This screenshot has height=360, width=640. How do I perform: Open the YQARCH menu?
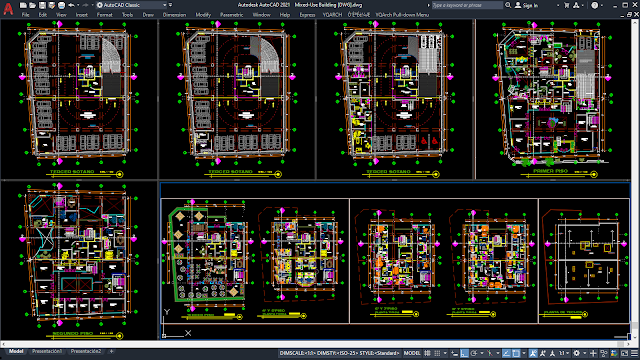pyautogui.click(x=332, y=15)
